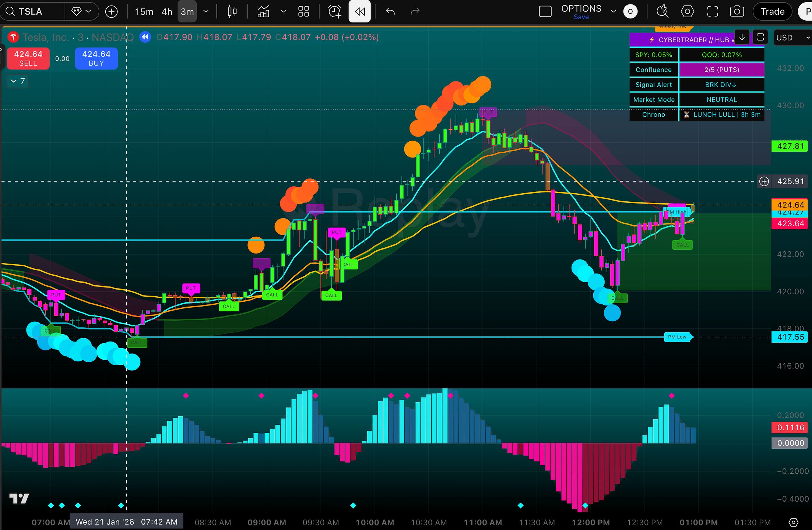Click the PM Low line label
This screenshot has height=530, width=812.
coord(678,337)
